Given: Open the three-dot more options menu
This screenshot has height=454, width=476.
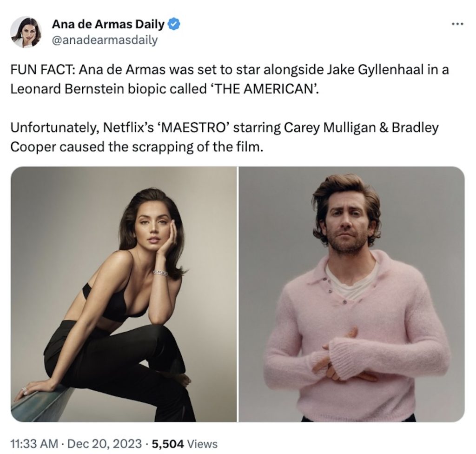Looking at the screenshot, I should pyautogui.click(x=457, y=24).
